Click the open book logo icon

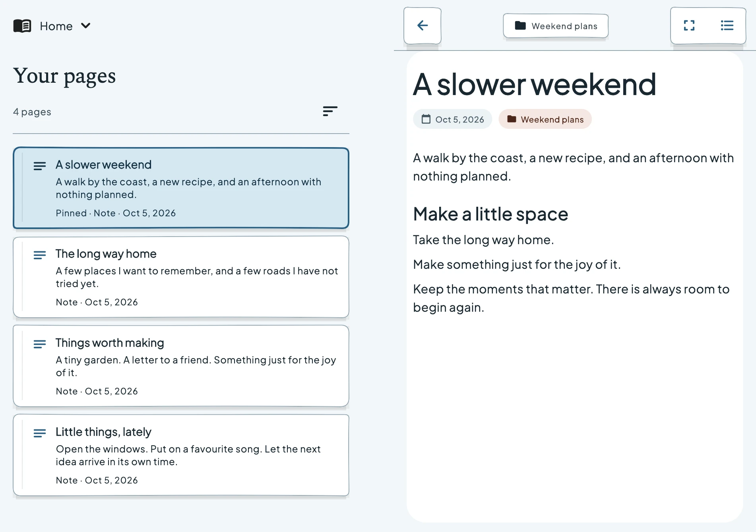tap(22, 26)
